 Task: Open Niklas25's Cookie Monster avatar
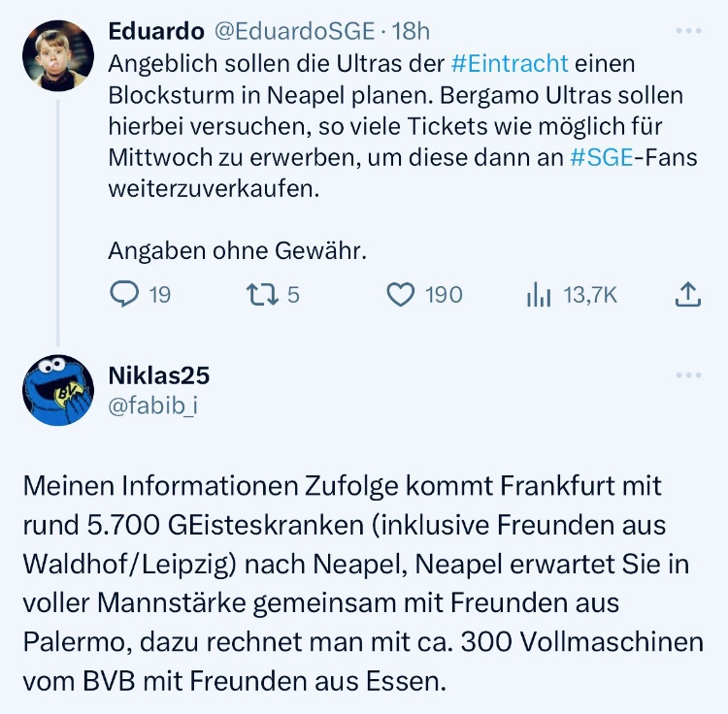(57, 389)
